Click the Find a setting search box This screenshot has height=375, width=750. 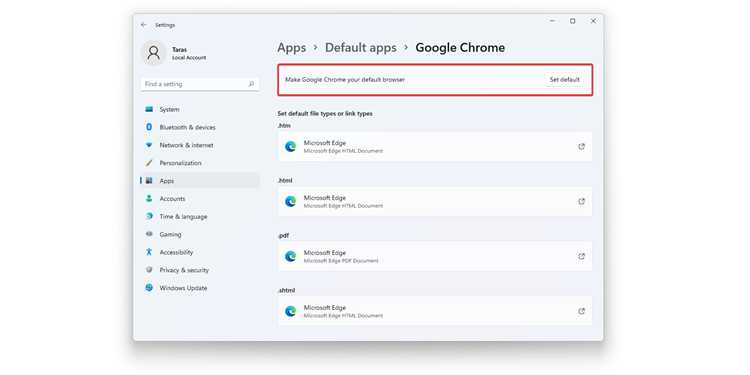tap(200, 84)
